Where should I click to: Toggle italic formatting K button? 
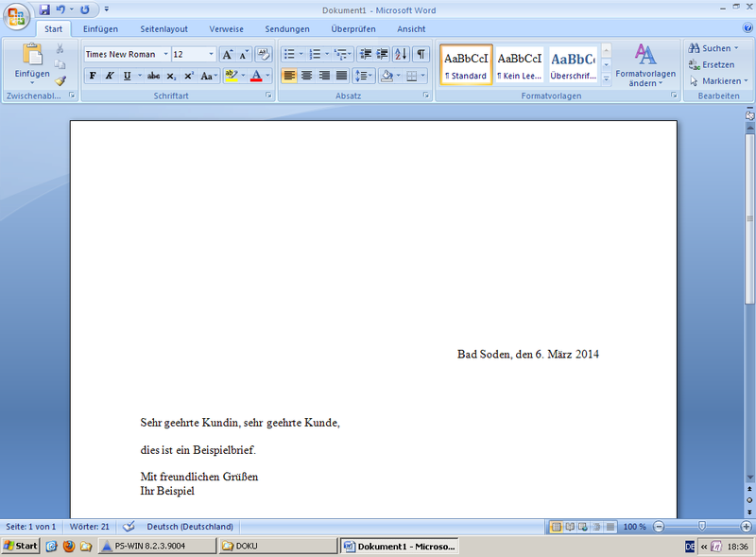pyautogui.click(x=110, y=76)
